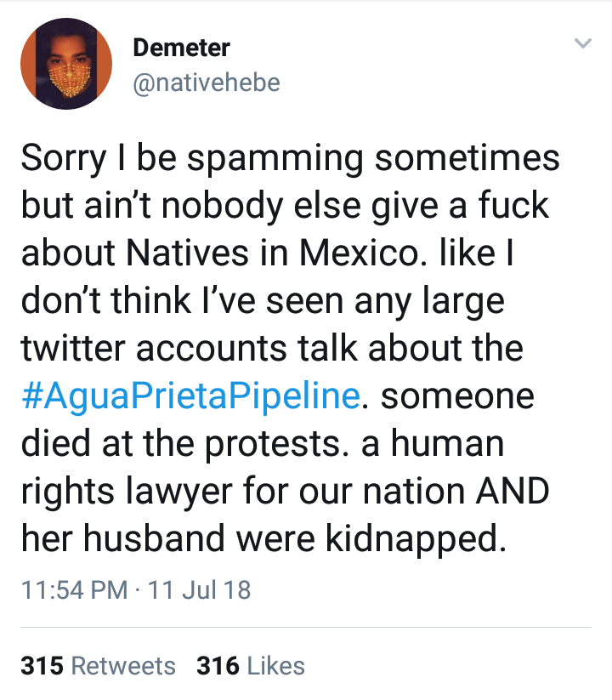Click the retweet count number 315
The height and width of the screenshot is (700, 612).
(42, 665)
